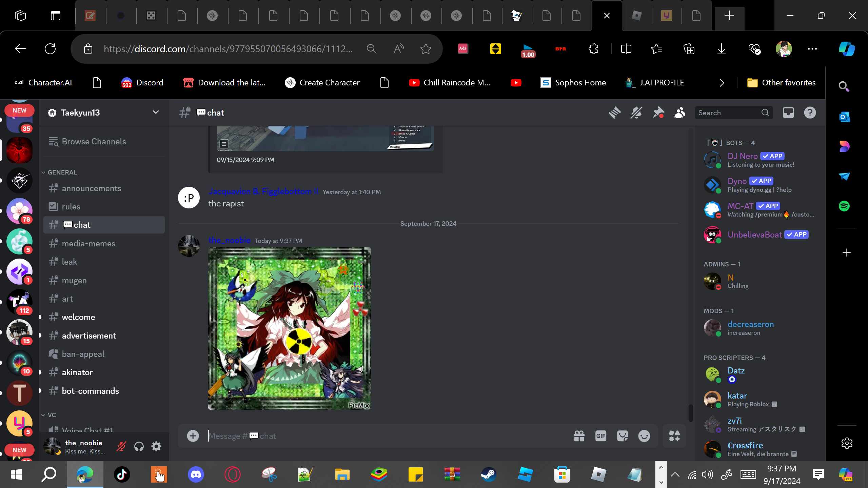
Task: Toggle the member list visibility
Action: point(680,113)
